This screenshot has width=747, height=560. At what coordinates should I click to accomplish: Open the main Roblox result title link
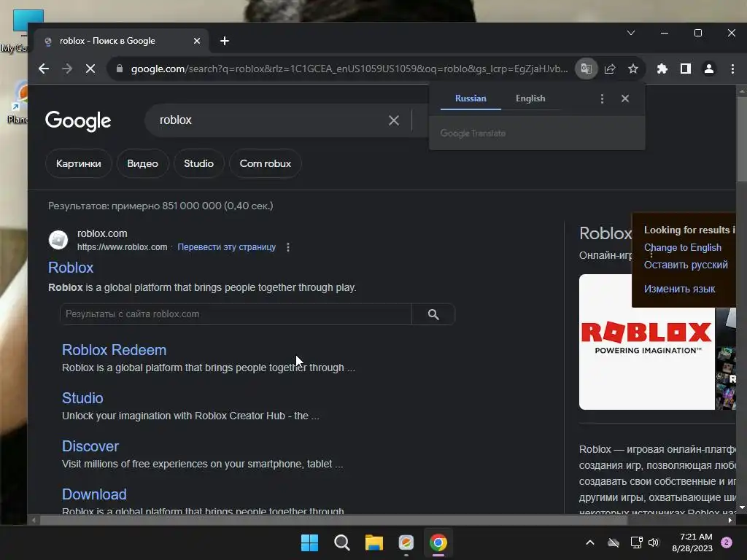71,267
